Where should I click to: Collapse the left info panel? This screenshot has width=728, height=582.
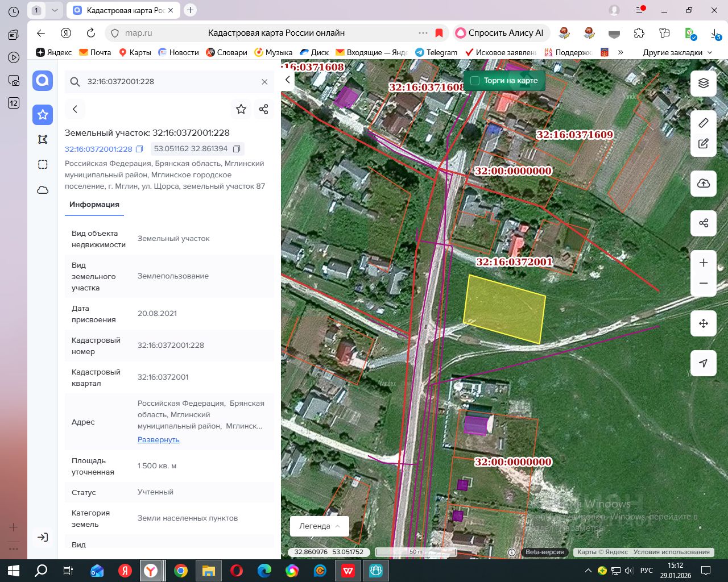pos(288,80)
